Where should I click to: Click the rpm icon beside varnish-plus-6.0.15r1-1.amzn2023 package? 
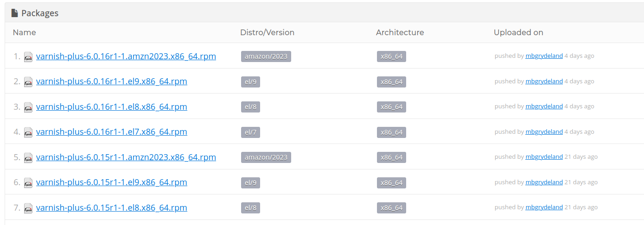pos(28,157)
